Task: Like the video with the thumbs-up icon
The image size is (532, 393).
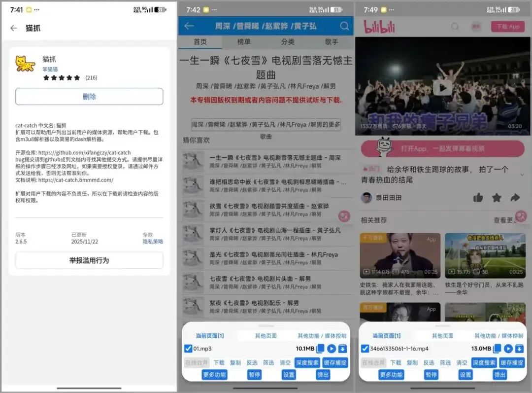Action: 478,198
